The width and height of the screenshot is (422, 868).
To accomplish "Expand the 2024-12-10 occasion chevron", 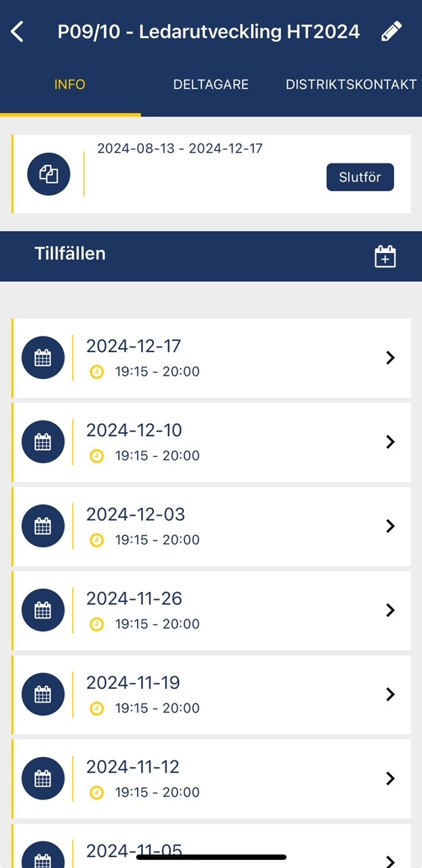I will coord(390,442).
